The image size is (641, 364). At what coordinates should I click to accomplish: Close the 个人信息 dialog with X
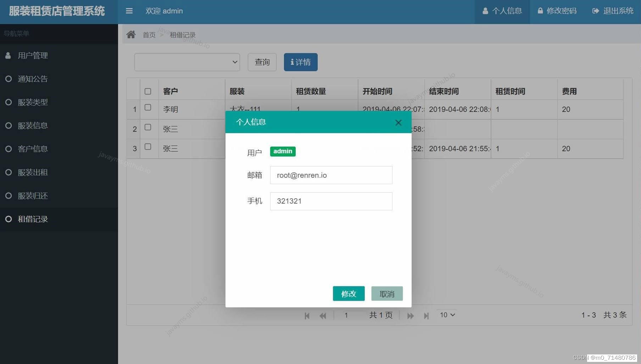[398, 123]
